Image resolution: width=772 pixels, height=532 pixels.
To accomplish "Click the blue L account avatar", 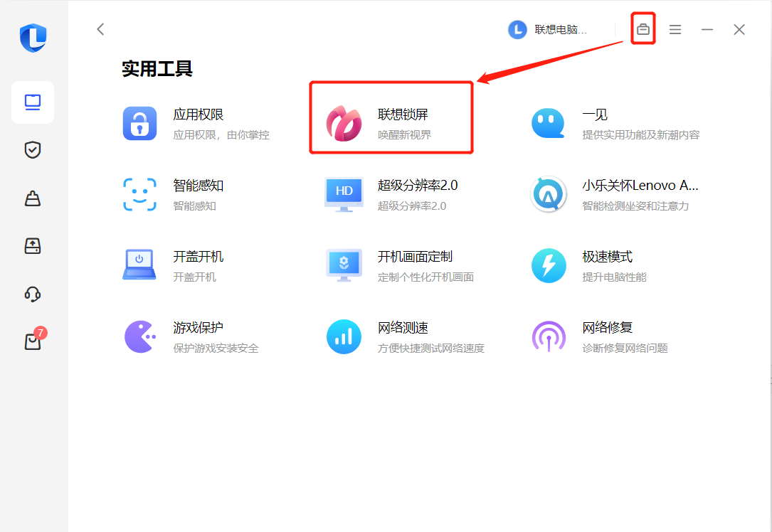I will click(517, 30).
